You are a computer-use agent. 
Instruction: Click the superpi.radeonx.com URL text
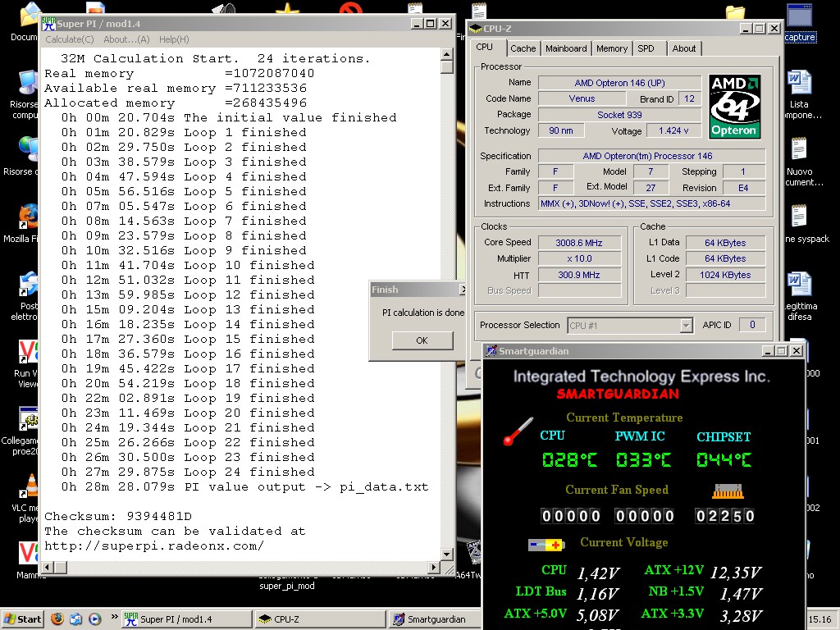coord(154,546)
